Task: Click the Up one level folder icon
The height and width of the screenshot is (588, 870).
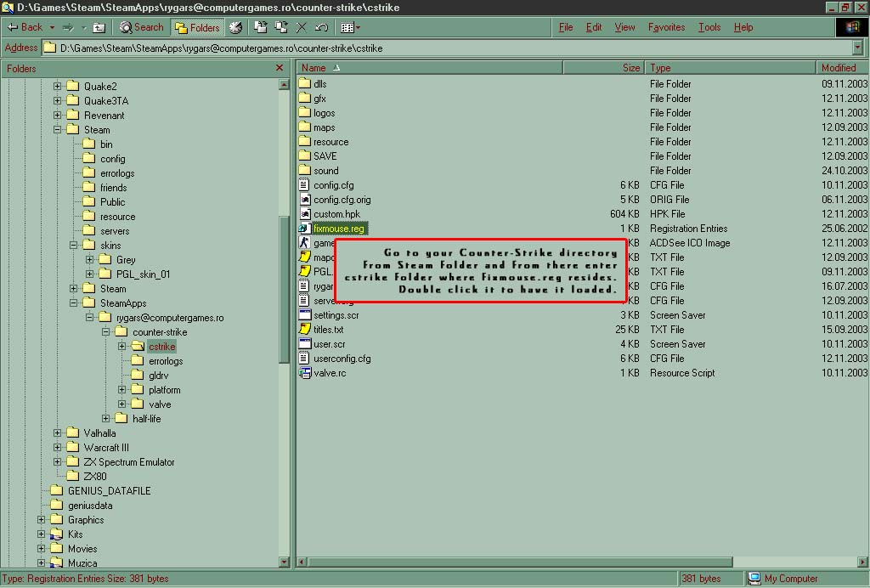Action: tap(99, 27)
